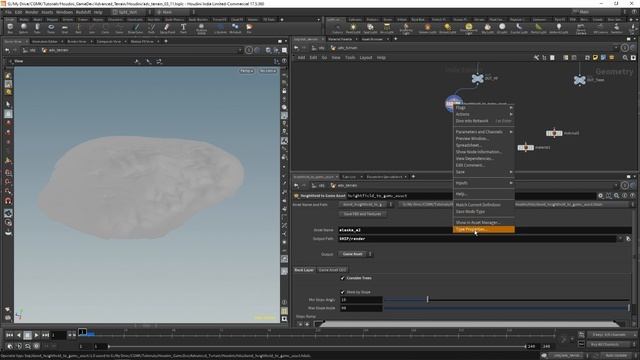Adjust the Min Slope Angle slider
640x360 pixels.
tap(507, 300)
